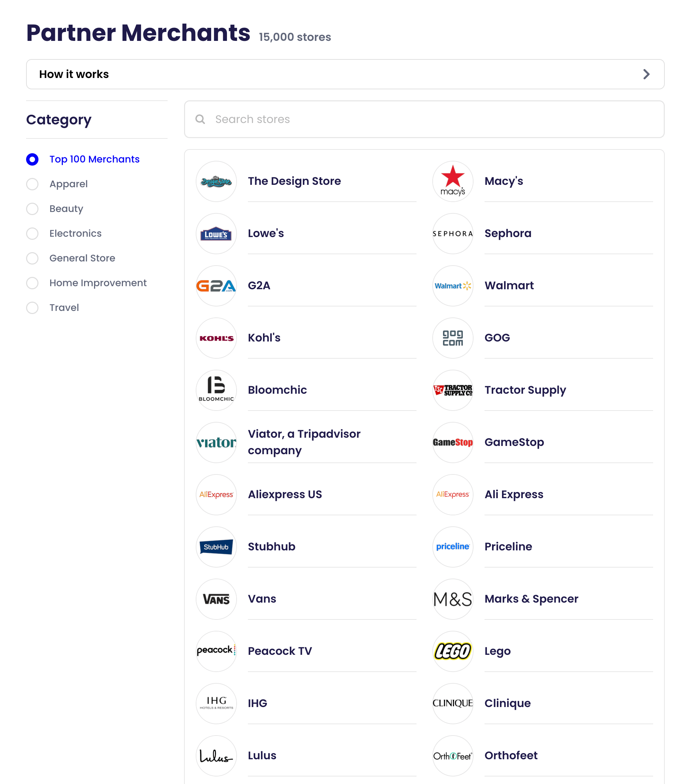Select the Electronics category radio button
This screenshot has height=784, width=684.
[32, 233]
